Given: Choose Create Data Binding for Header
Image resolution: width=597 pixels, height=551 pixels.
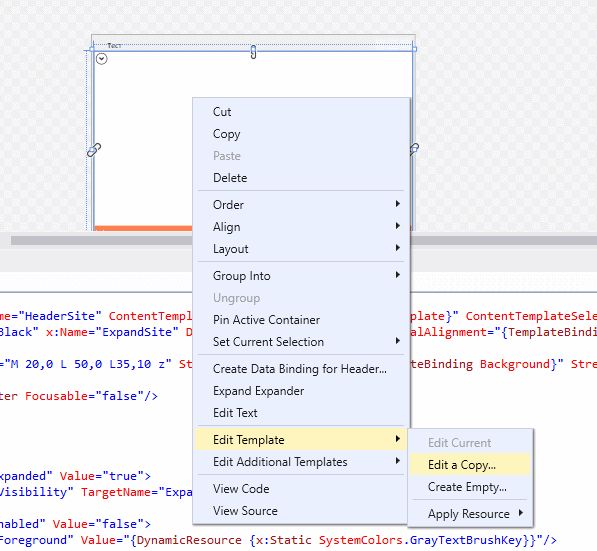Looking at the screenshot, I should (301, 369).
